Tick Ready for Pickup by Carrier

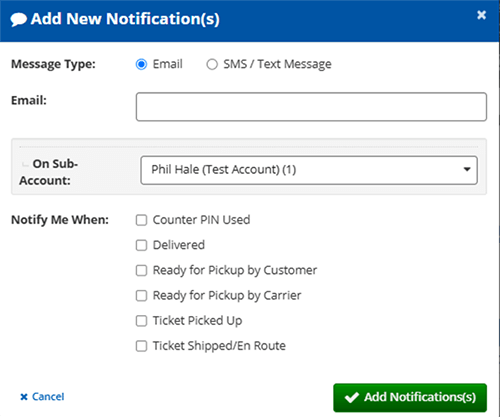pos(141,296)
